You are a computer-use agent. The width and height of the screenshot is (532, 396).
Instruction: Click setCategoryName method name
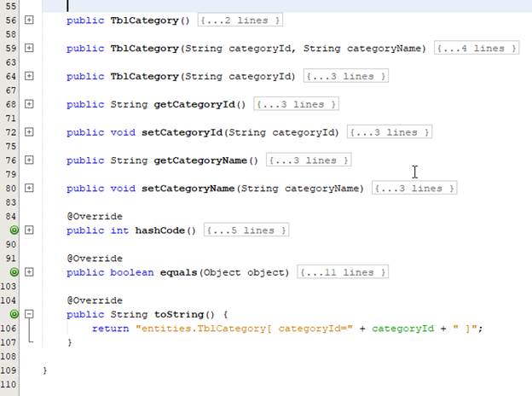pyautogui.click(x=188, y=188)
